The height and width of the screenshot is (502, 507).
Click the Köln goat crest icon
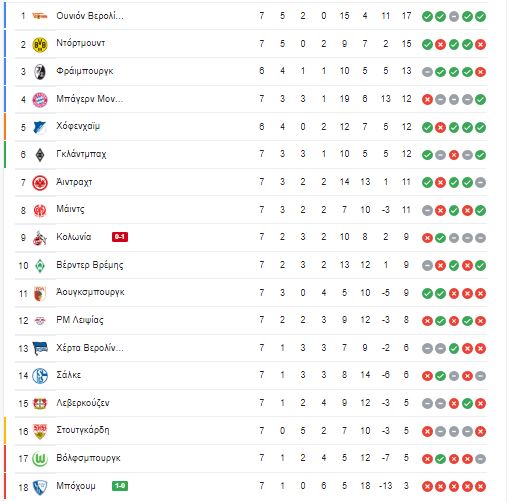point(40,238)
